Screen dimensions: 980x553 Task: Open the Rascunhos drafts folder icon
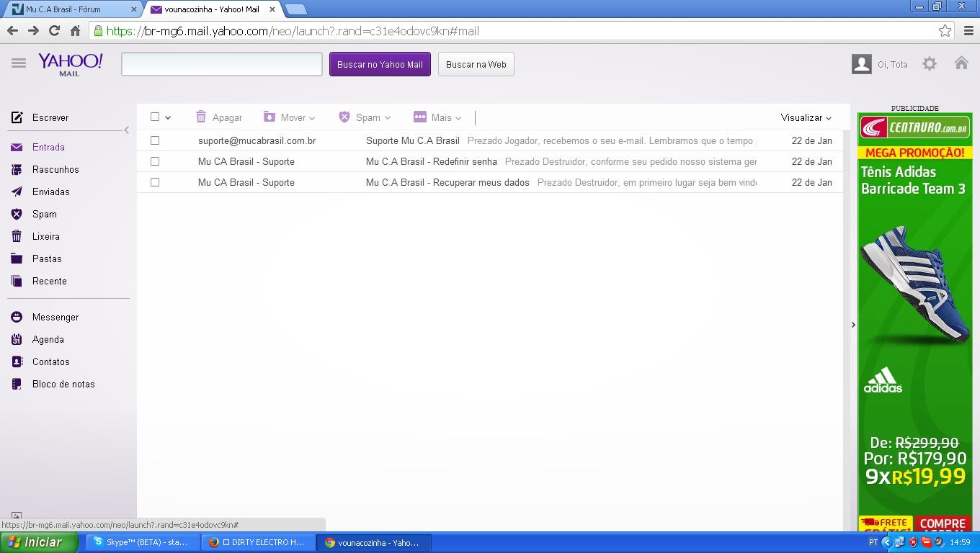tap(17, 170)
